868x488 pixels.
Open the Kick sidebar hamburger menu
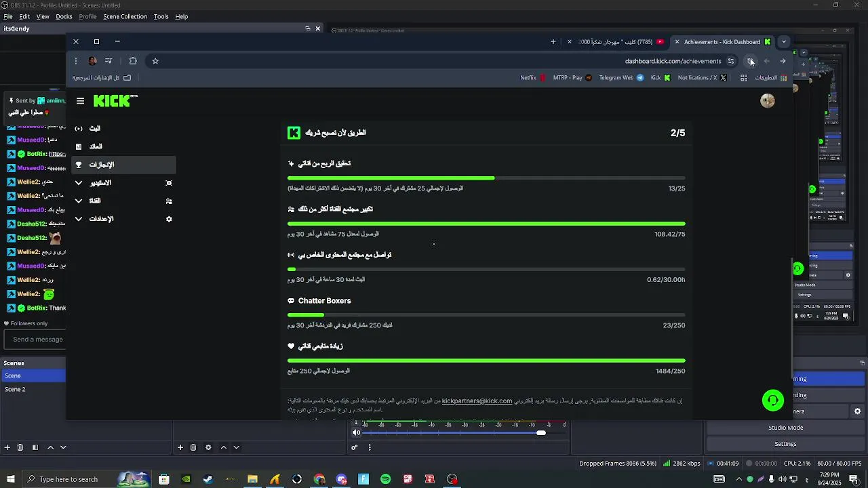pyautogui.click(x=80, y=101)
